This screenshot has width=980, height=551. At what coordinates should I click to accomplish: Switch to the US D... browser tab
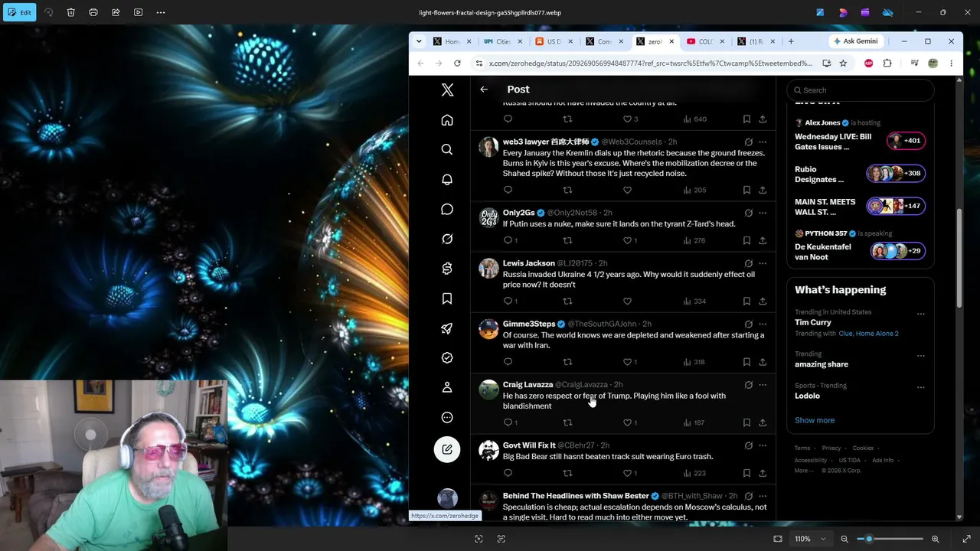tap(554, 41)
